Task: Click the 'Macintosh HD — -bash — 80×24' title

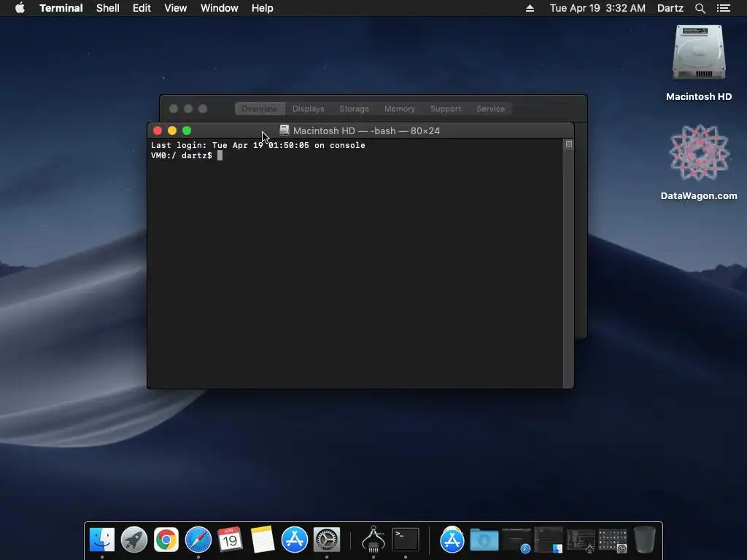Action: click(366, 131)
